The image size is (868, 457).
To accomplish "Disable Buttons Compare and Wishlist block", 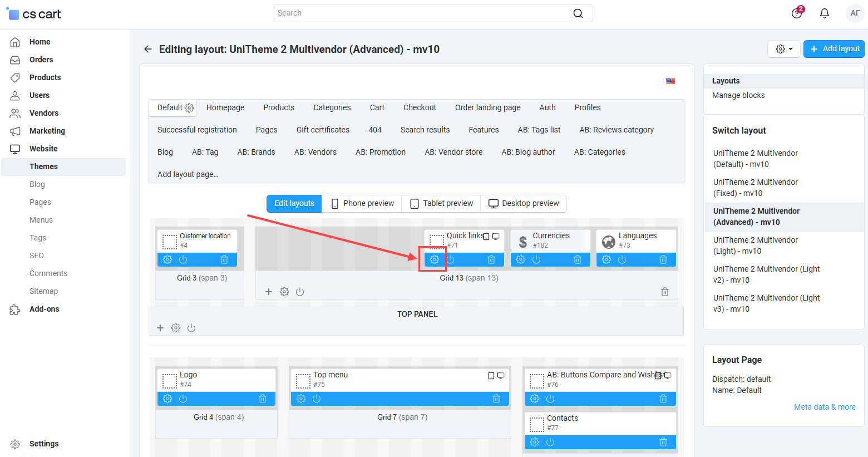I will pyautogui.click(x=550, y=399).
